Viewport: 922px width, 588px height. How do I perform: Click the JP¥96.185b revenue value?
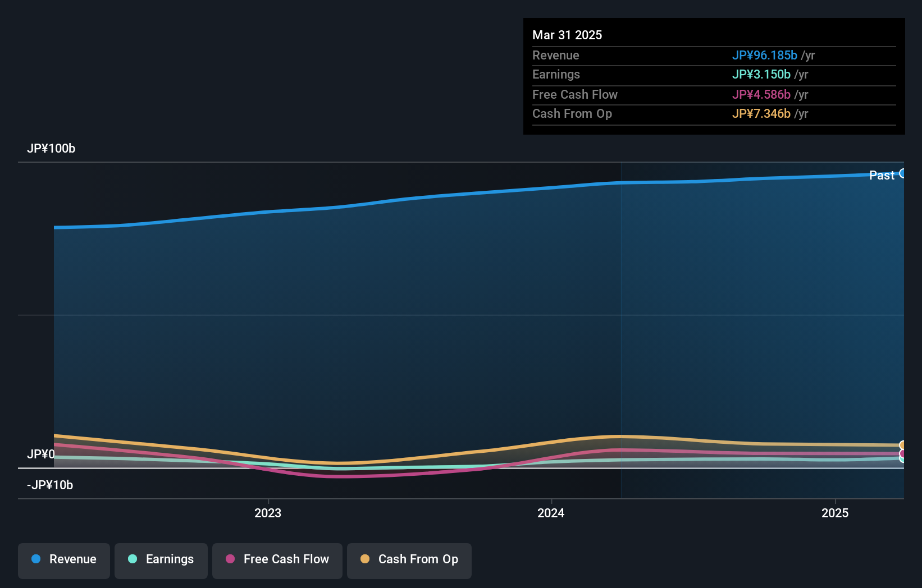tap(765, 55)
